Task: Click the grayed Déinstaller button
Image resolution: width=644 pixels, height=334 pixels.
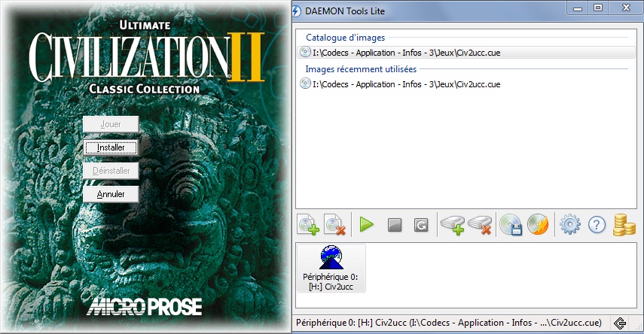Action: point(111,171)
